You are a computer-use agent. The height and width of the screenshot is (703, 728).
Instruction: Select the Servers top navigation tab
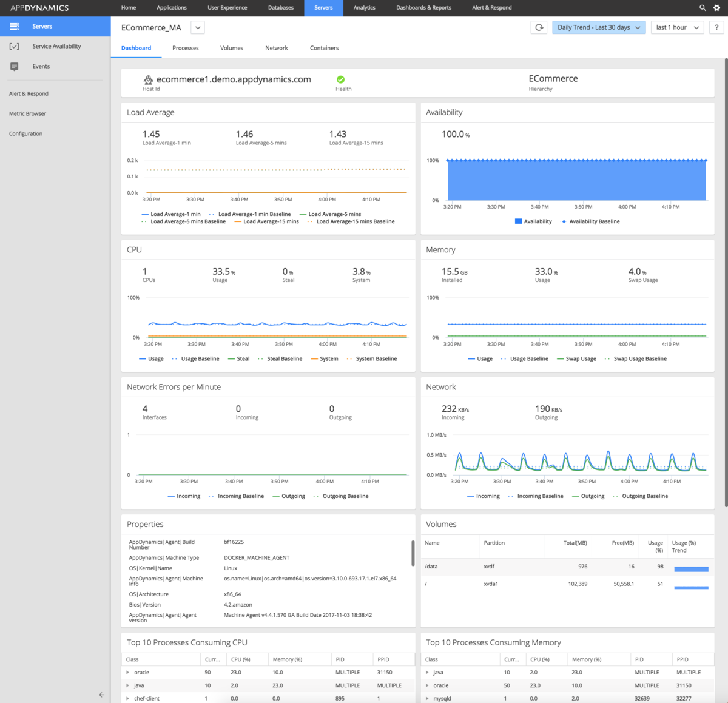coord(323,8)
